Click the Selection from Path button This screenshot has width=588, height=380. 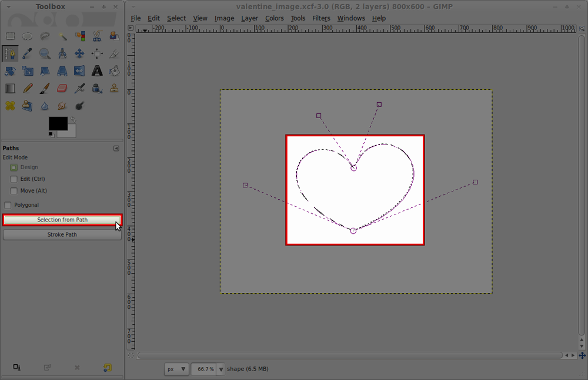point(62,220)
